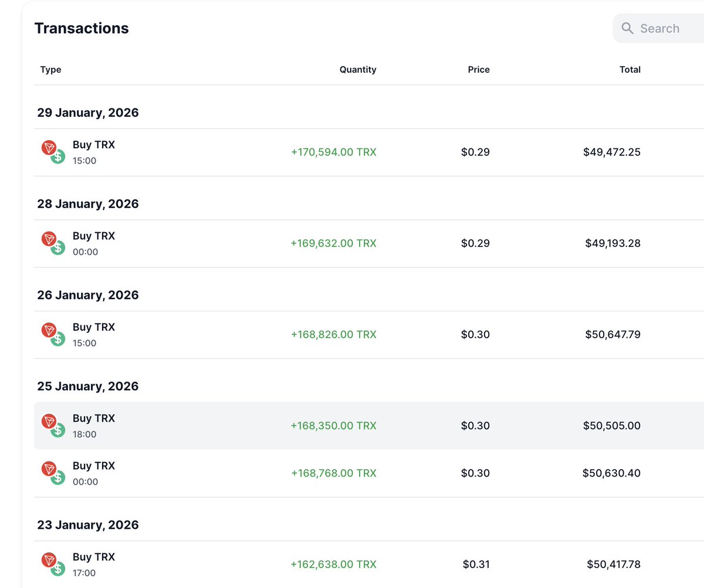Sort by the Quantity column header
704x588 pixels.
[358, 69]
